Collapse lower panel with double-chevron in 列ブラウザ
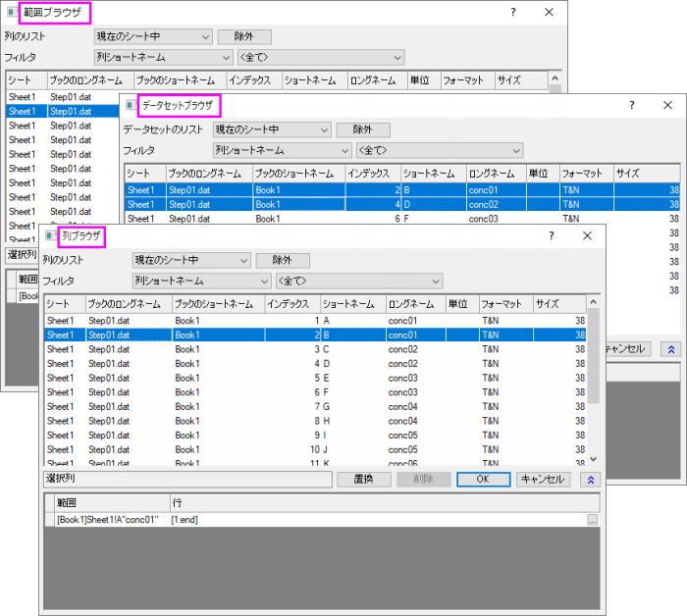687x616 pixels. [590, 480]
